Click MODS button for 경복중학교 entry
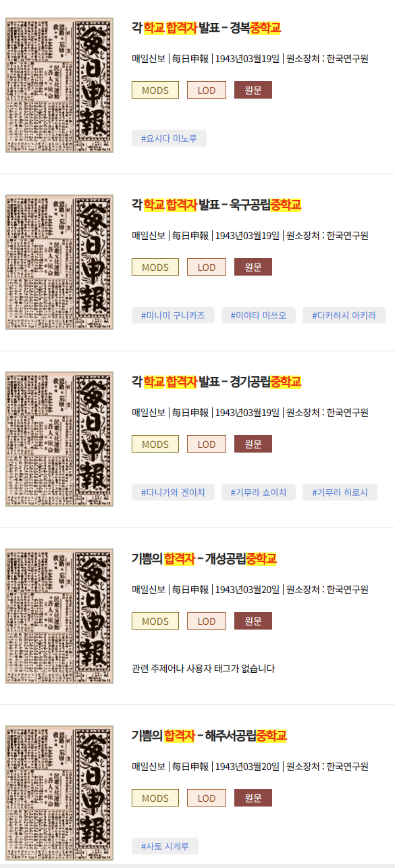This screenshot has width=395, height=868. point(155,90)
